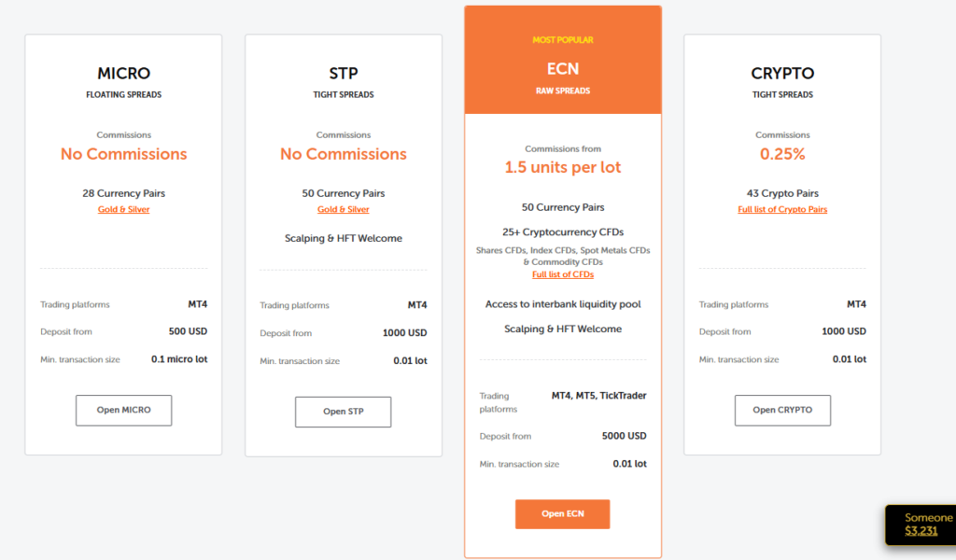Open the Full list of CFDs link
This screenshot has width=956, height=560.
[562, 274]
